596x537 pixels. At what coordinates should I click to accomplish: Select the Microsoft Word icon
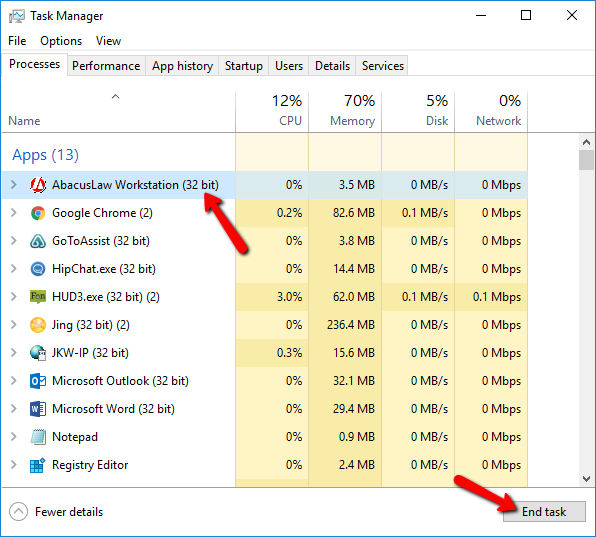pyautogui.click(x=38, y=409)
